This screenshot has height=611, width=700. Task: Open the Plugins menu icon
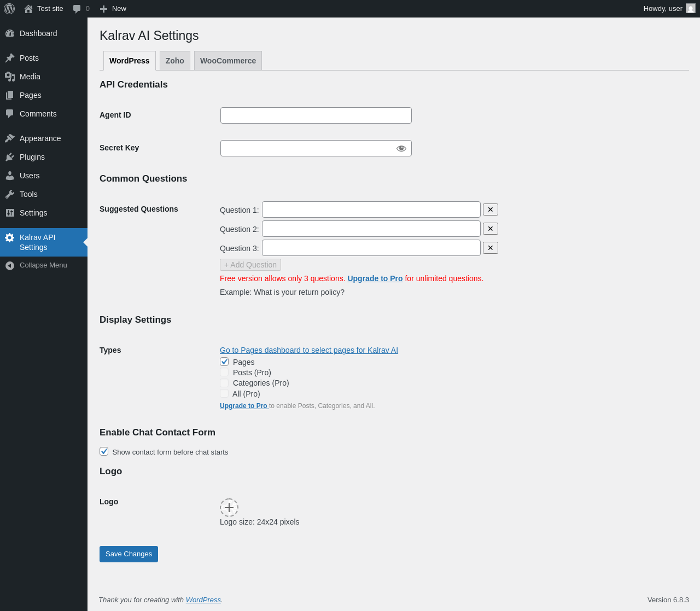point(10,157)
